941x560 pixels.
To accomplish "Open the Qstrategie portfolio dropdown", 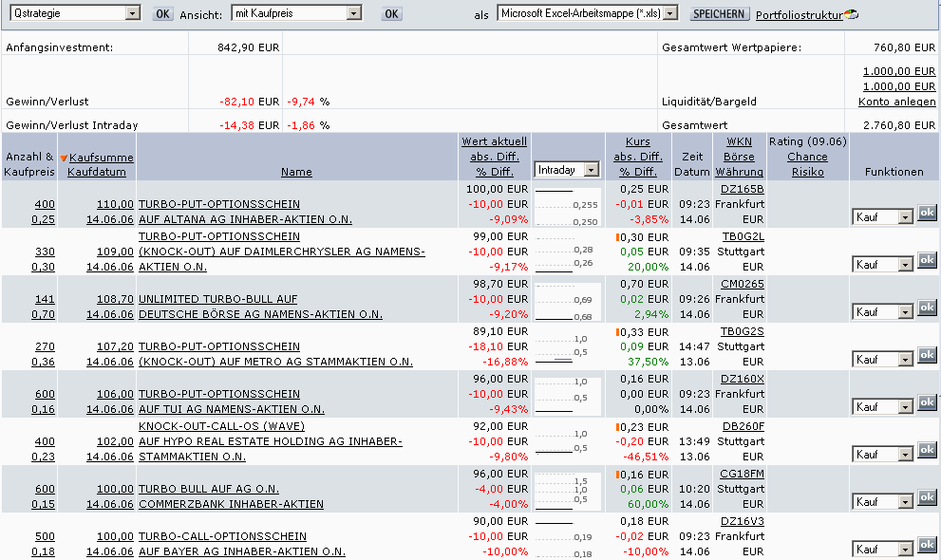I will coord(132,13).
